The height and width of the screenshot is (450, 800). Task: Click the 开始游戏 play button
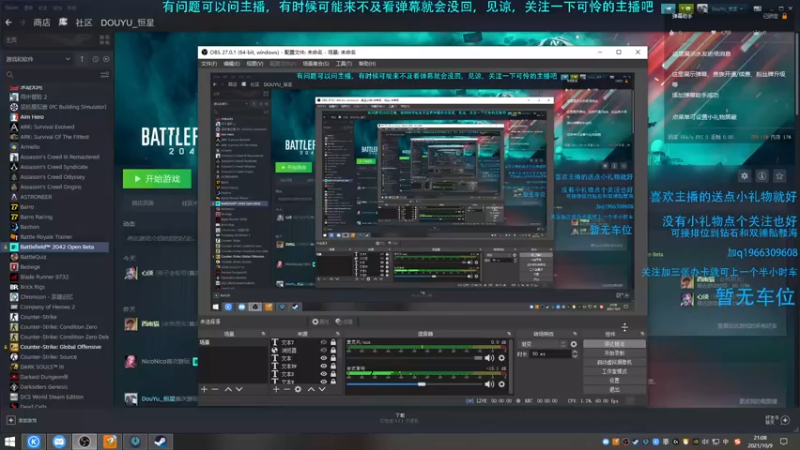[157, 179]
